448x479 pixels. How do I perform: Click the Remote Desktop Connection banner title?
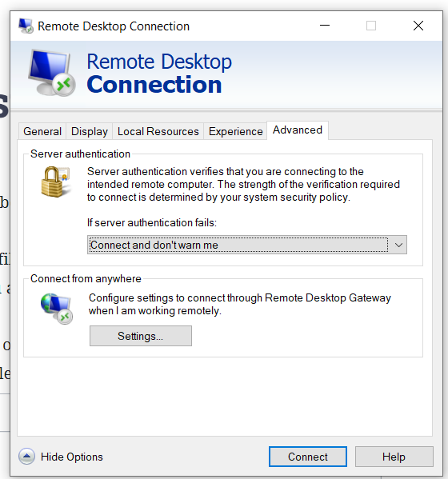coord(159,73)
